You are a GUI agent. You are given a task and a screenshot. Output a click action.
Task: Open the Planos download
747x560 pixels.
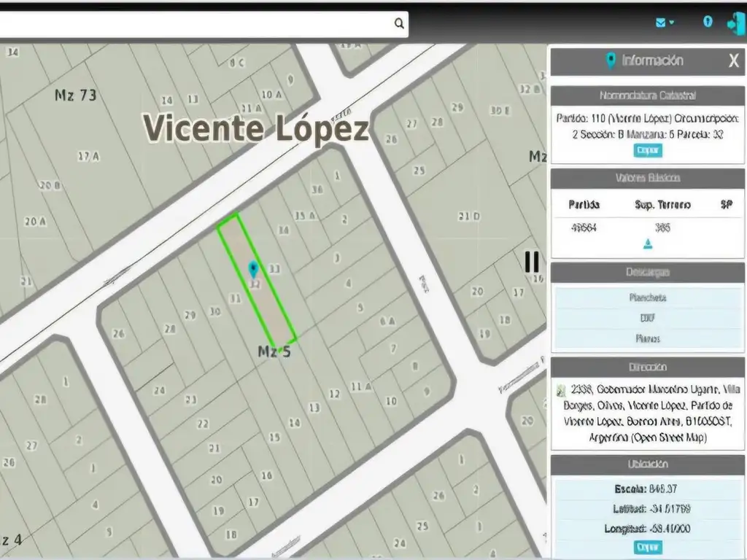point(648,338)
